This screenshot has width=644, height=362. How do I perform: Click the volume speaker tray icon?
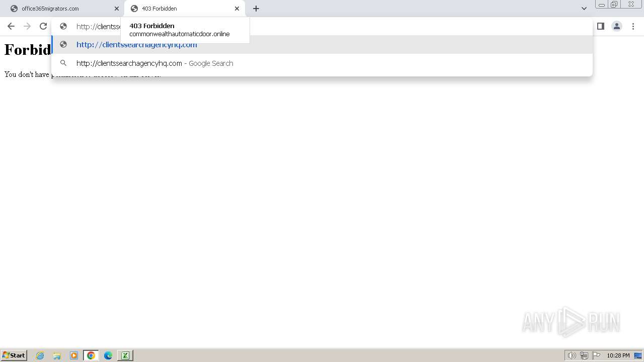(572, 355)
